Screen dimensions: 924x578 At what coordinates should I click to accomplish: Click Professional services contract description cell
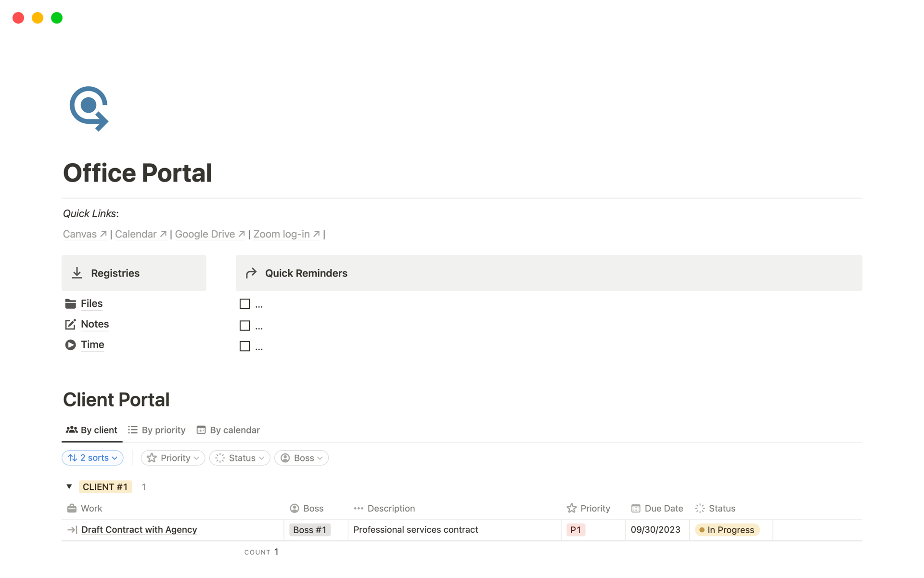(x=454, y=530)
